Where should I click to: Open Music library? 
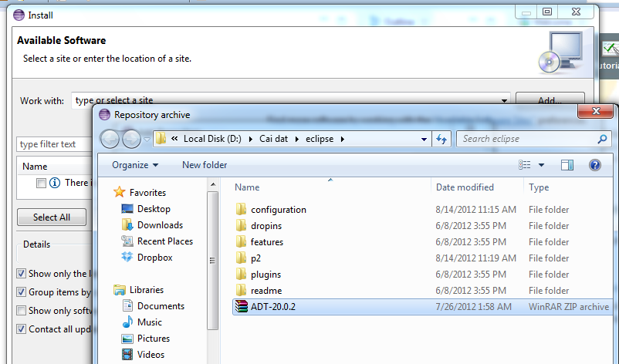149,322
